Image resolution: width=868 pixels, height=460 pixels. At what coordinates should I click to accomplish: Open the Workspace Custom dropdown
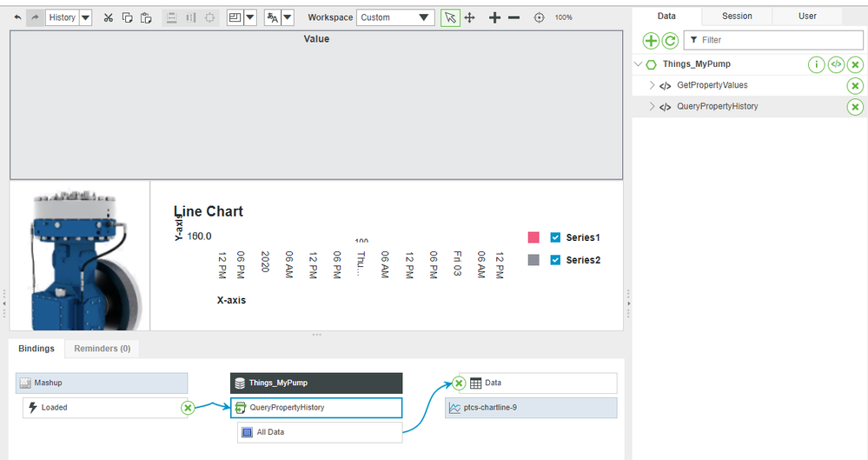point(395,17)
